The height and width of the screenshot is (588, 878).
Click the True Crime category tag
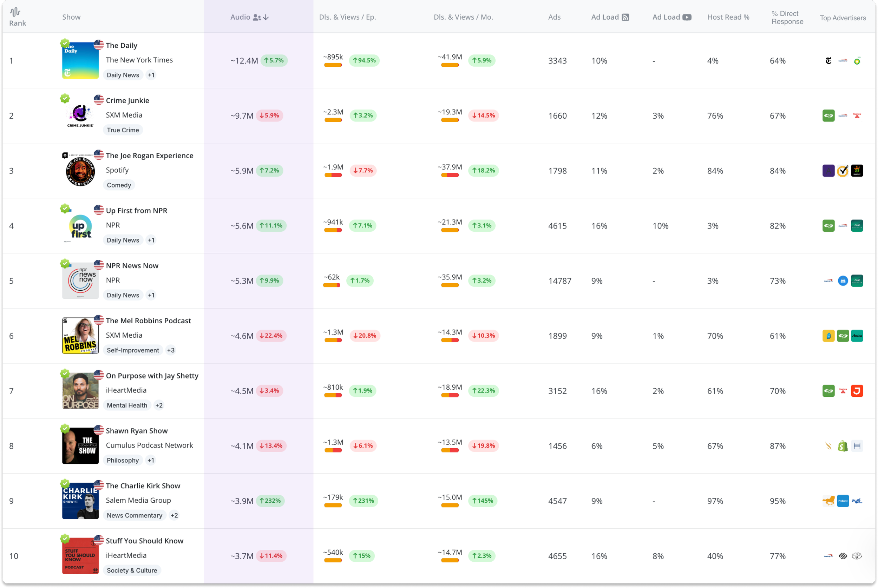point(123,130)
